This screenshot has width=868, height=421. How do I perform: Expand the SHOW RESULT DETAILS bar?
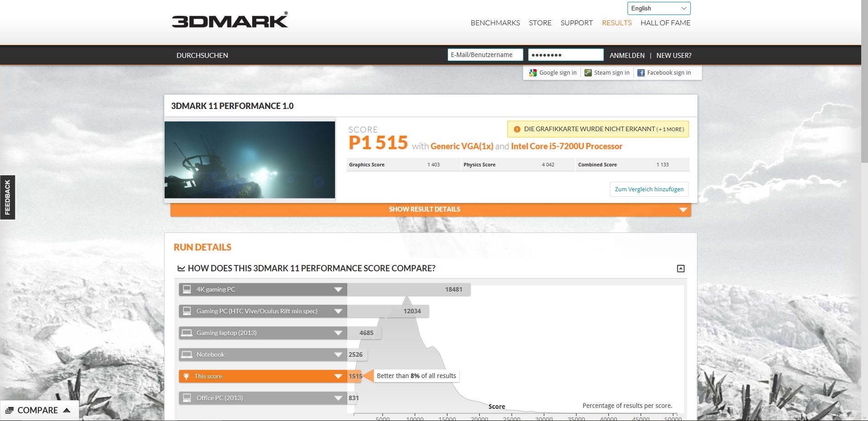click(x=430, y=209)
